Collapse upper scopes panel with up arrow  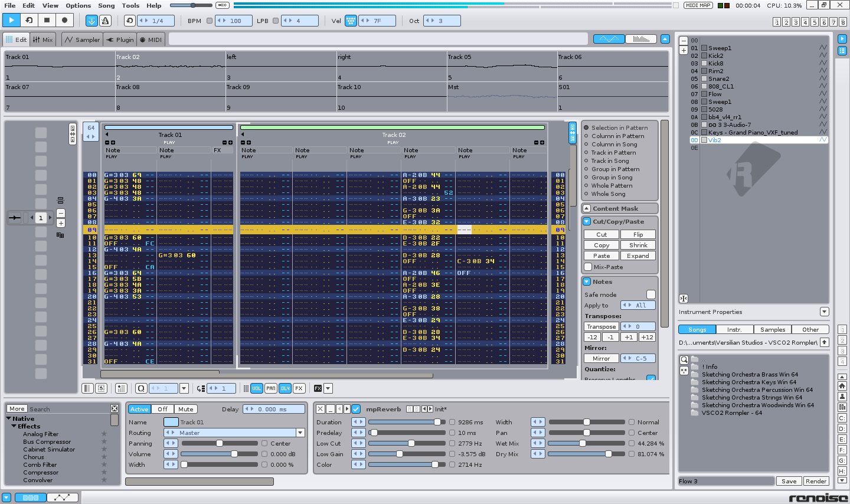[x=665, y=39]
